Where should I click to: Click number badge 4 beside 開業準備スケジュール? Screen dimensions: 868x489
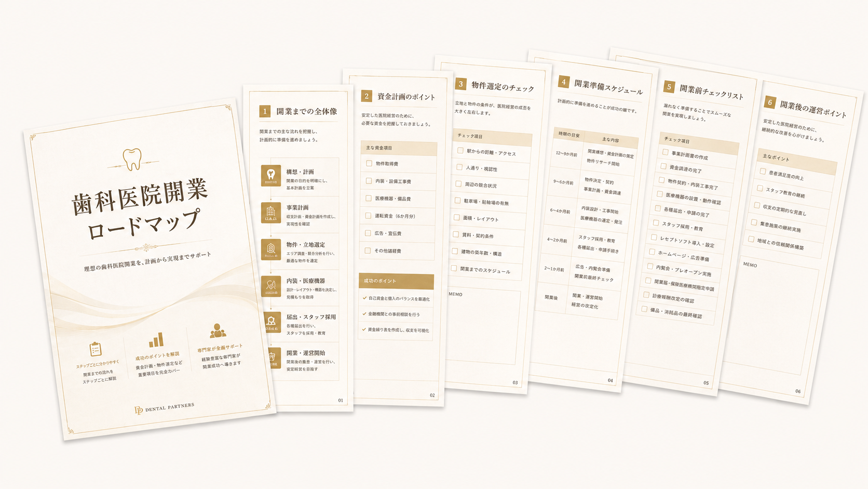click(x=563, y=82)
